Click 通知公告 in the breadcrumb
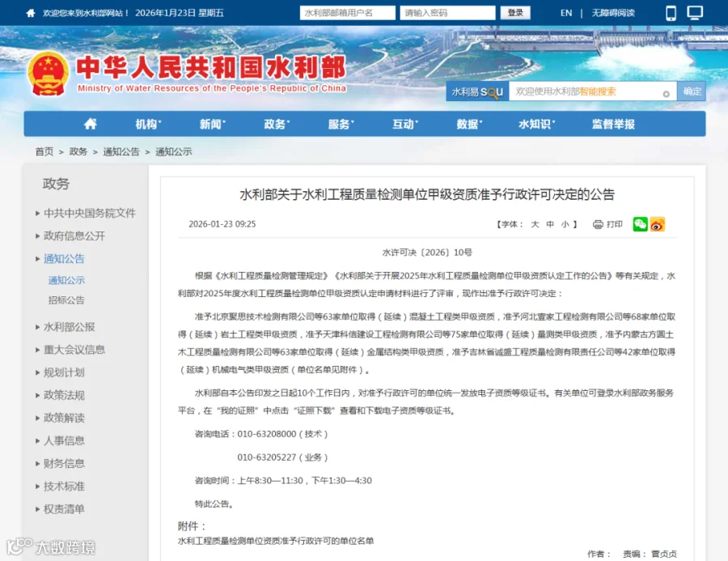The height and width of the screenshot is (561, 728). pyautogui.click(x=121, y=151)
